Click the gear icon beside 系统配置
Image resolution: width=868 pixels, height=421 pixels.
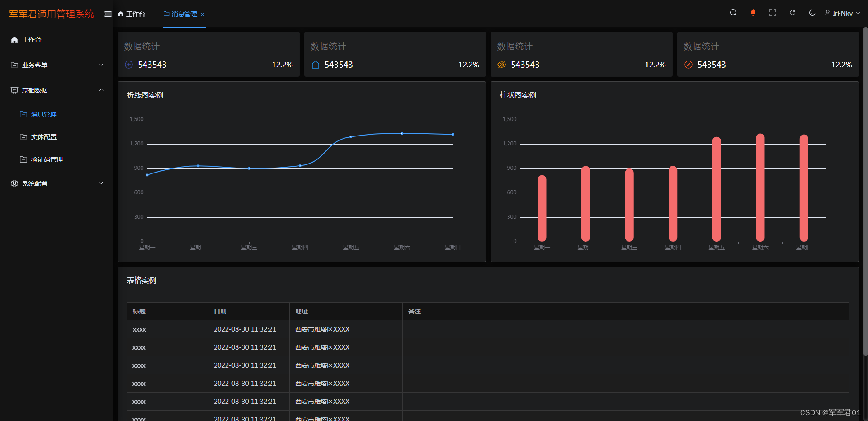coord(14,183)
